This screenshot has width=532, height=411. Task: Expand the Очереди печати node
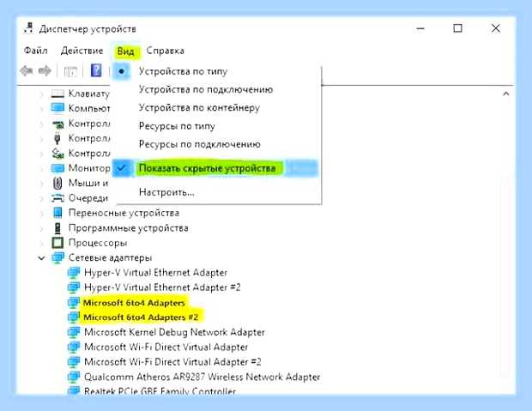click(41, 198)
